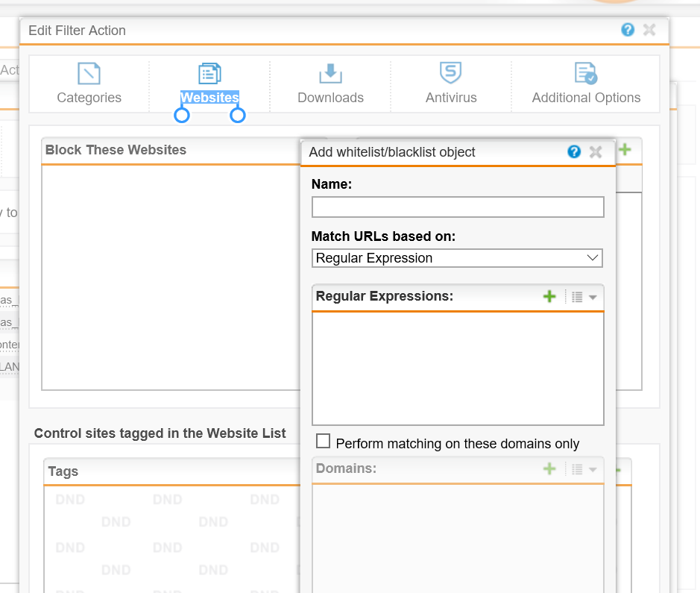Click the Additional Options document icon
Viewport: 700px width, 593px height.
(x=585, y=74)
